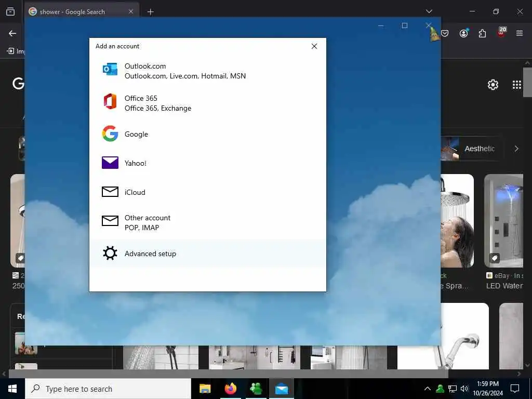Click Firefox vertical scrollbar thumb
The image size is (532, 399).
point(527,82)
